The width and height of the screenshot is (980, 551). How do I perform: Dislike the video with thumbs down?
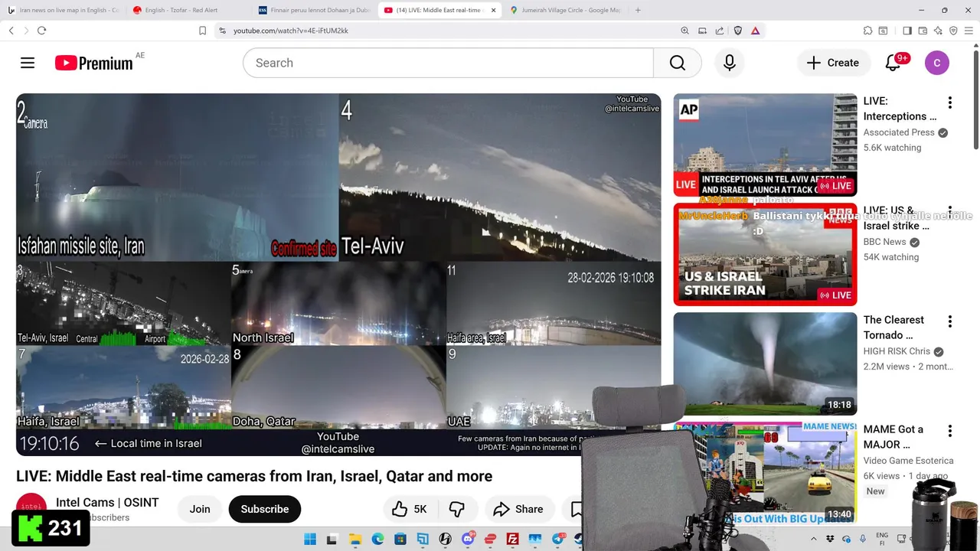[457, 509]
